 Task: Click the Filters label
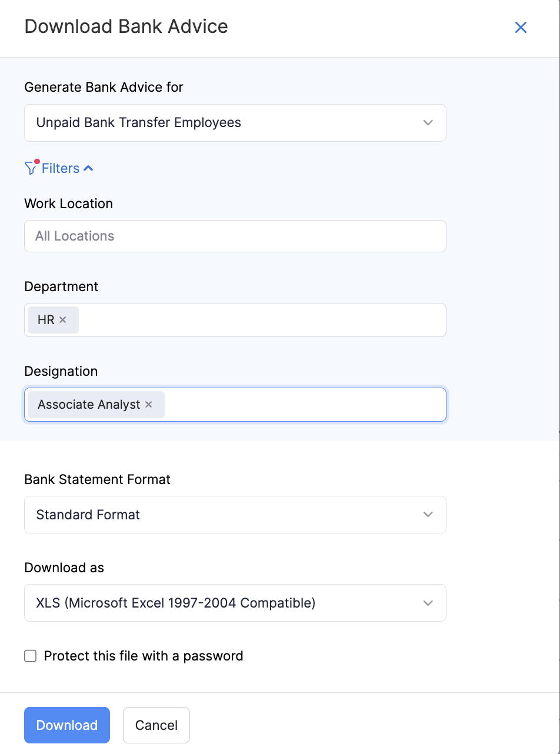pos(61,168)
